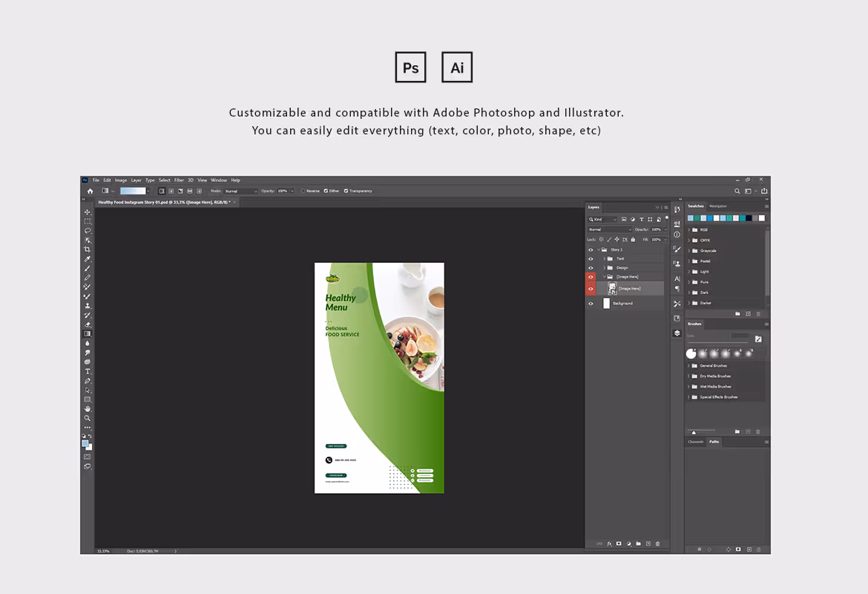Select the Crop tool
868x594 pixels.
pos(88,249)
